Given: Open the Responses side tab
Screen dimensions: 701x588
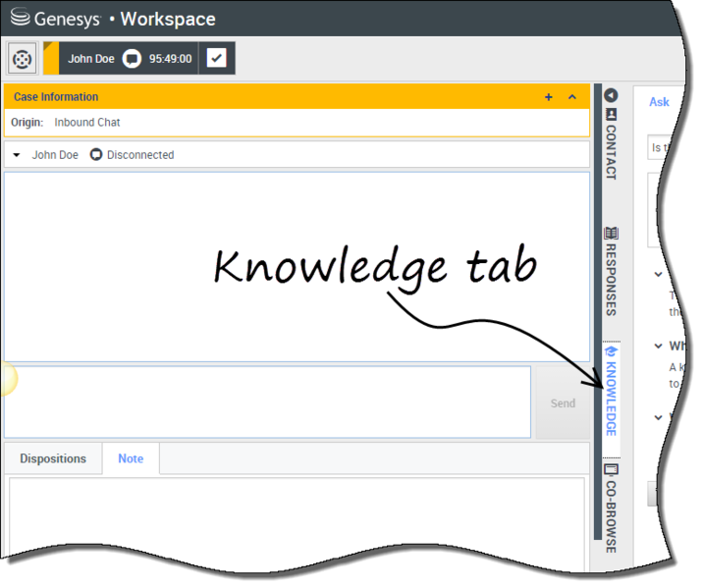Looking at the screenshot, I should 611,271.
